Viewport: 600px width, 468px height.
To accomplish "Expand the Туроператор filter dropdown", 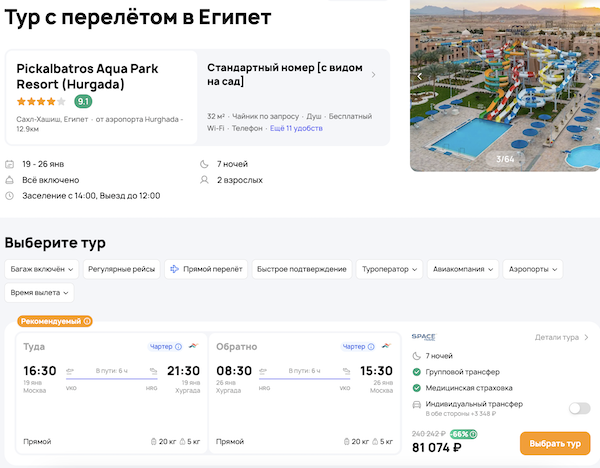I will pyautogui.click(x=389, y=269).
